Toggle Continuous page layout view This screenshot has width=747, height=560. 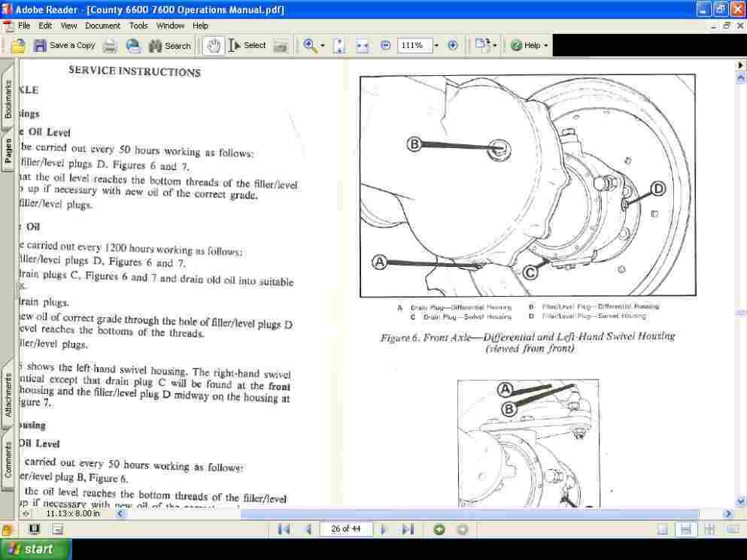685,529
